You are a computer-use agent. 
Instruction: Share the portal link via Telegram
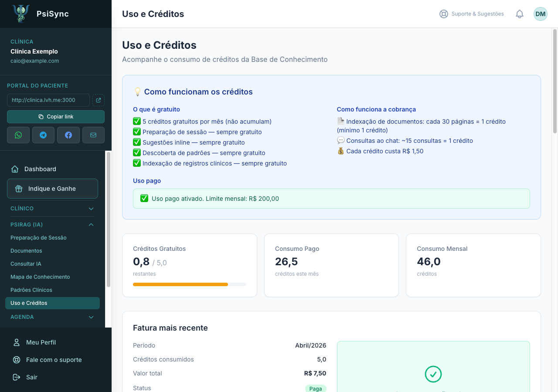pos(43,135)
